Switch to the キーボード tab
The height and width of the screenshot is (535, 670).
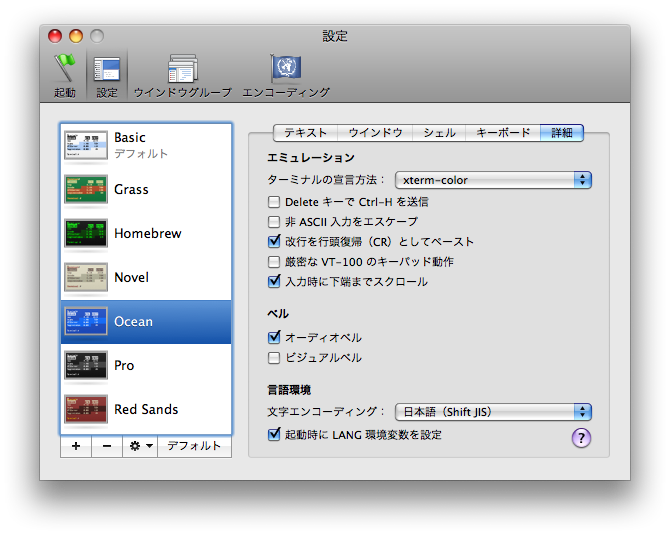pyautogui.click(x=503, y=132)
